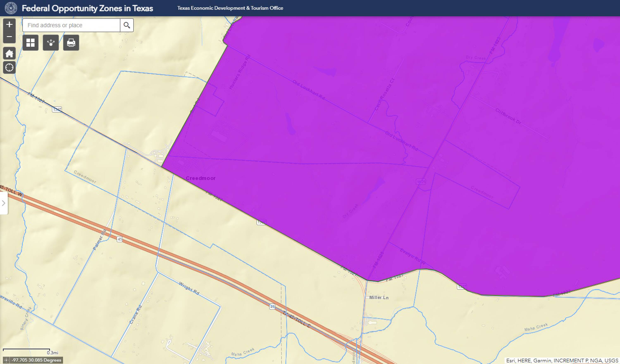Click the search magnifier button

(127, 25)
